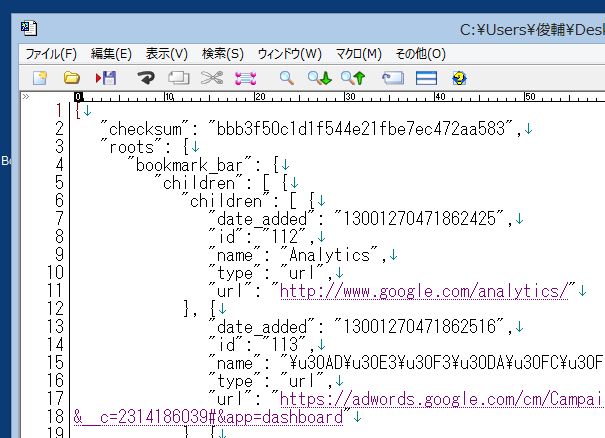
Task: Click the "date_added" key on line 7
Action: pos(262,219)
